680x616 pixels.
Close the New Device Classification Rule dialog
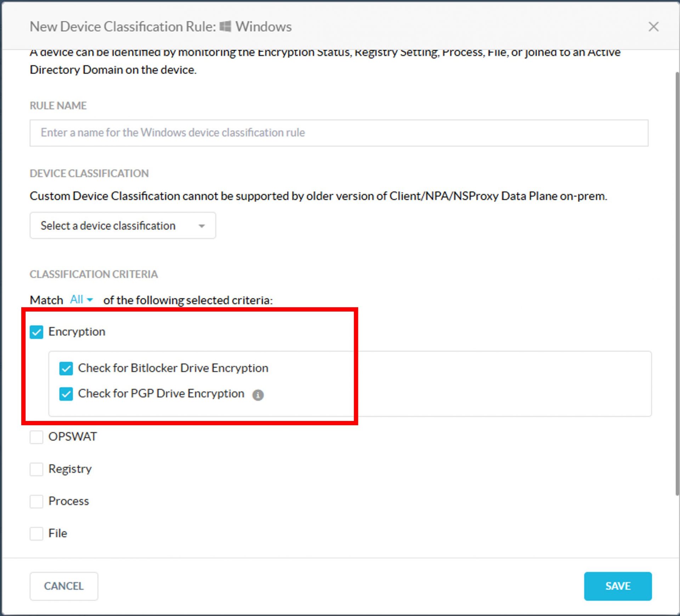pos(653,27)
